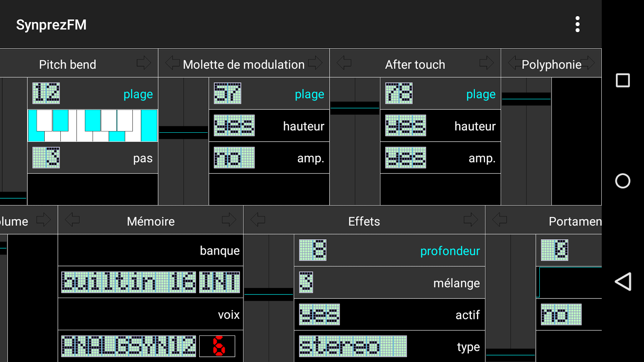Click the next-page arrow in the Pitch bend header

point(144,63)
